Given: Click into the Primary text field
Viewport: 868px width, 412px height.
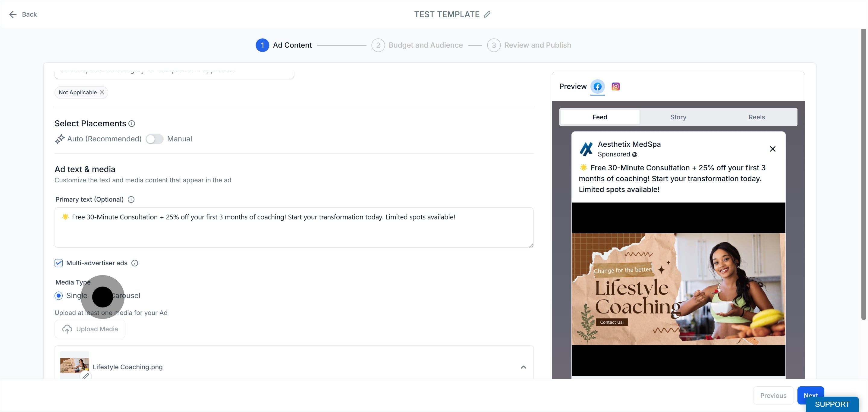Looking at the screenshot, I should (x=294, y=227).
